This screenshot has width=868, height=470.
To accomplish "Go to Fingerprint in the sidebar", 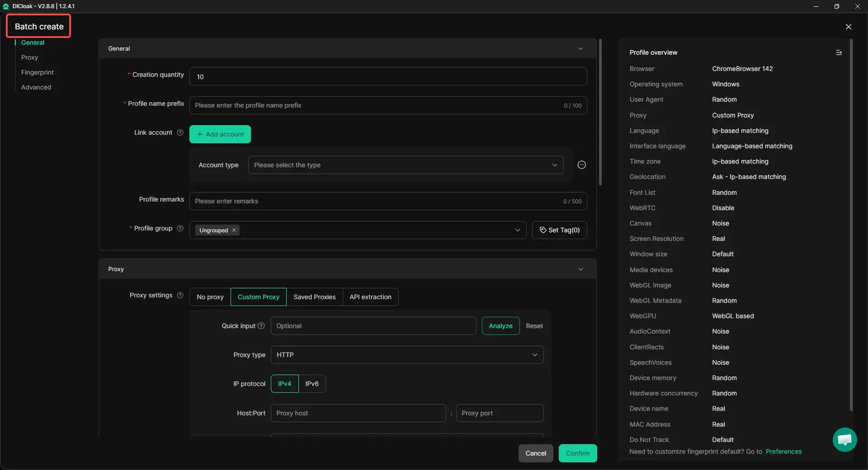I will [x=37, y=72].
